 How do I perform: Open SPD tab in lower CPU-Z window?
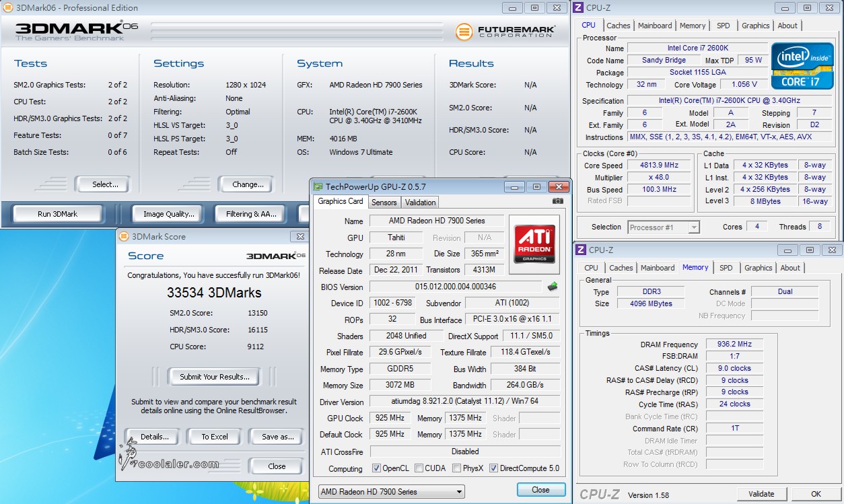726,268
